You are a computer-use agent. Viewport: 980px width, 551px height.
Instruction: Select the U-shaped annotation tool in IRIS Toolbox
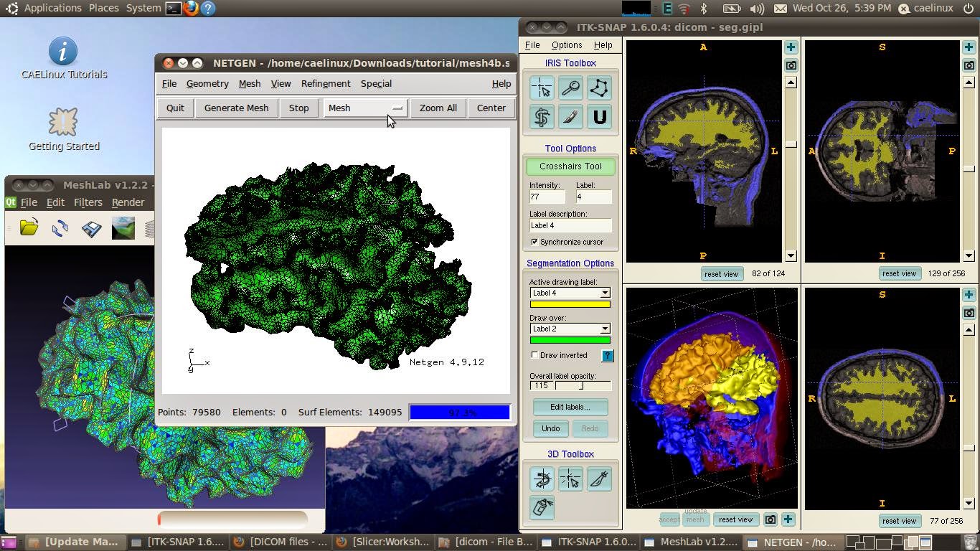tap(599, 117)
